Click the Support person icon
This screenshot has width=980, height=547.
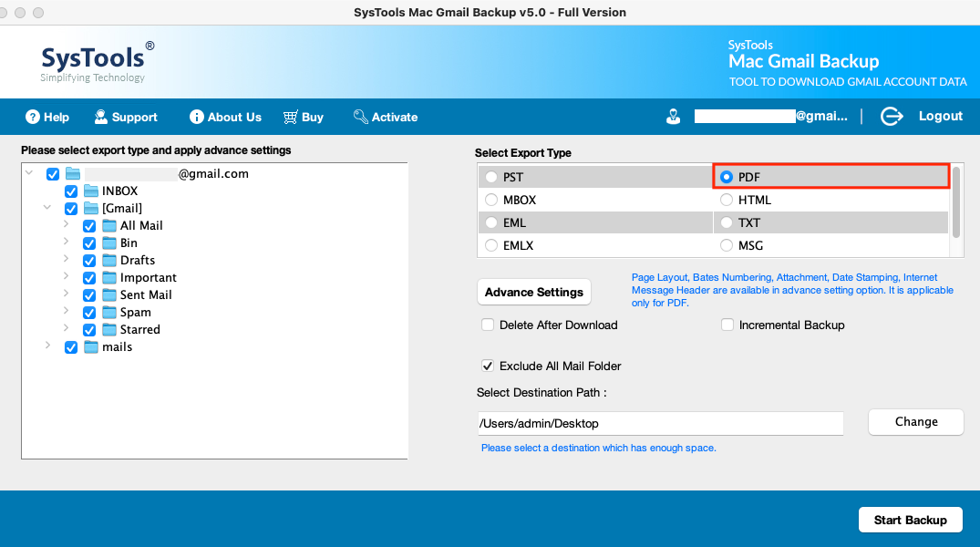[x=100, y=117]
